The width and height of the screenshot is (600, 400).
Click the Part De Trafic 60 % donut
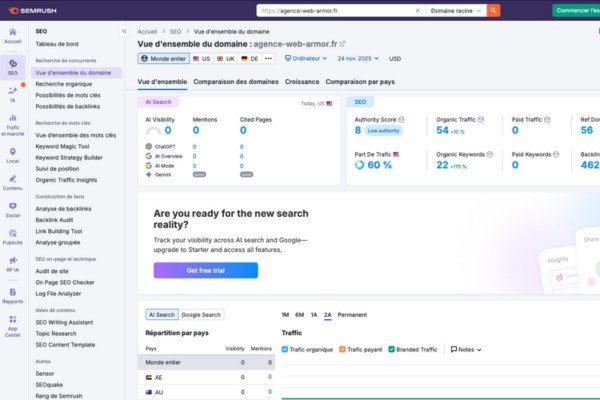(x=359, y=165)
